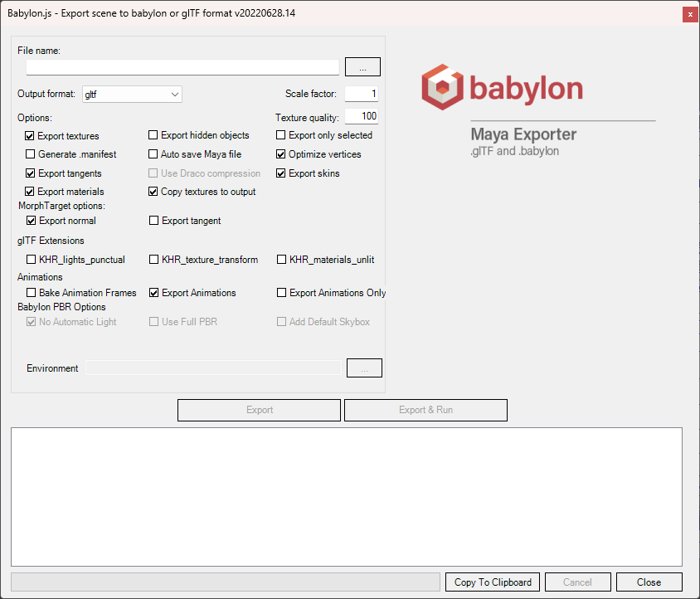The width and height of the screenshot is (700, 599).
Task: Uncheck Optimize vertices
Action: 280,154
